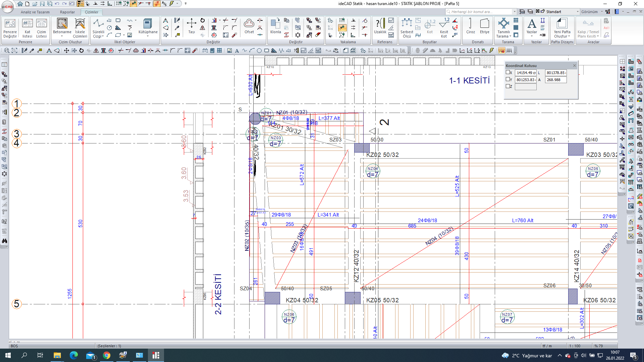Click the help question mark icon
Screen dimensions: 644x362
(x=617, y=12)
